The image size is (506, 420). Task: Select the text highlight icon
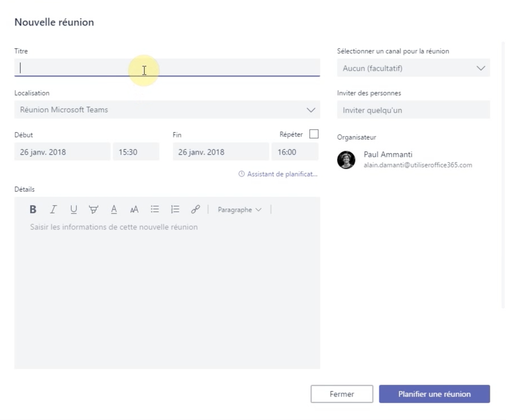(x=94, y=209)
